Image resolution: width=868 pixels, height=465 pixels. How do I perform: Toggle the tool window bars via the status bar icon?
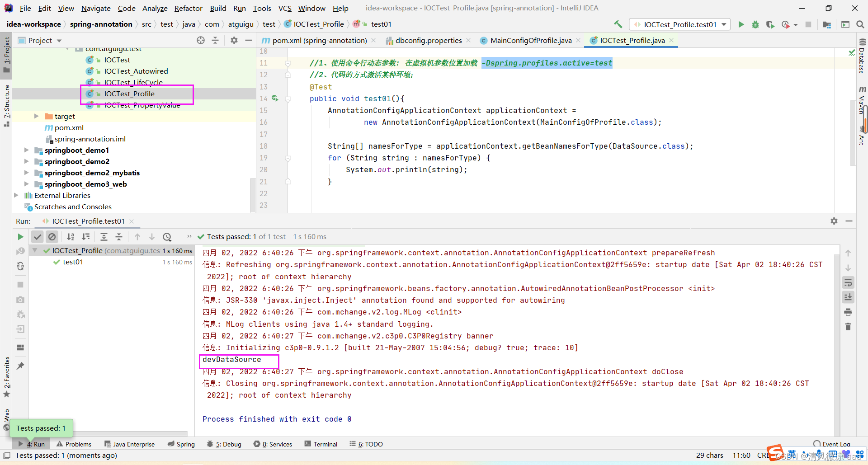(x=7, y=456)
